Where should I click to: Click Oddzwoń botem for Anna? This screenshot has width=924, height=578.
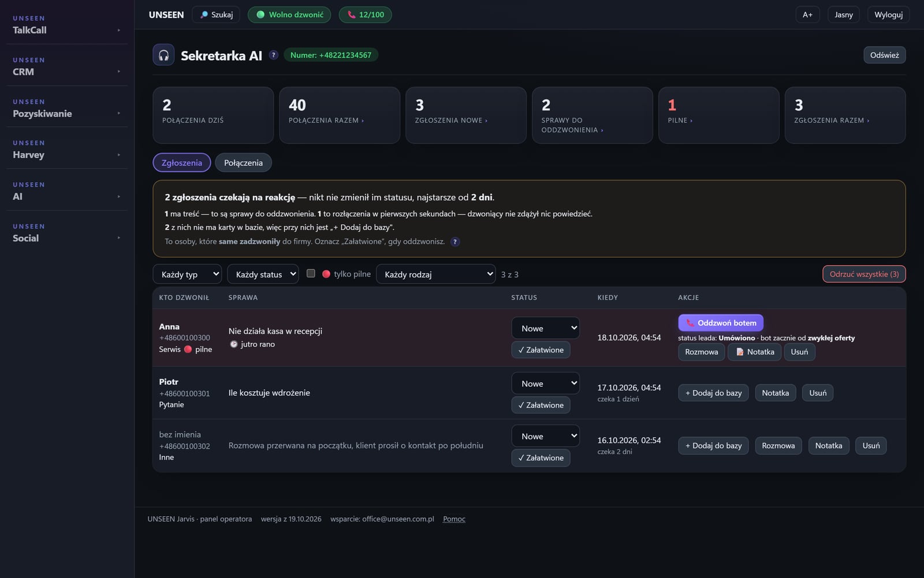tap(721, 323)
